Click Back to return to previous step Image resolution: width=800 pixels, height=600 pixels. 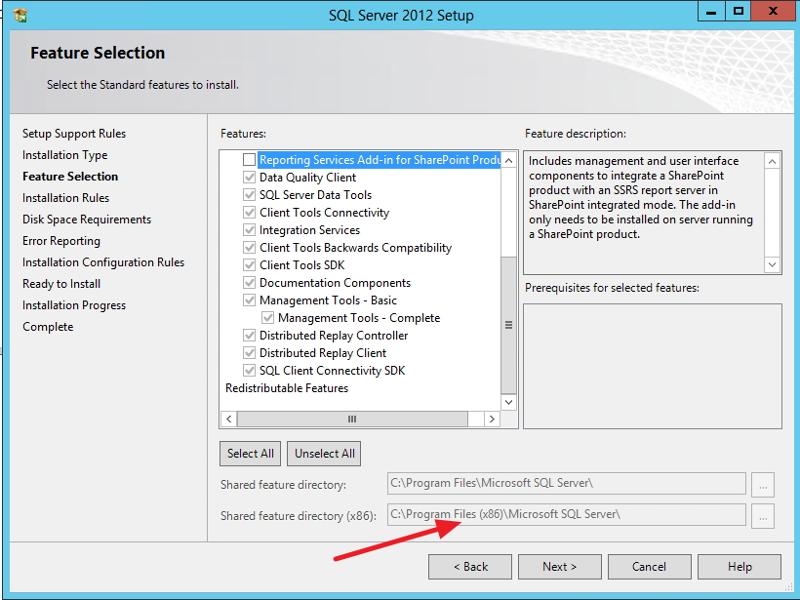tap(470, 566)
